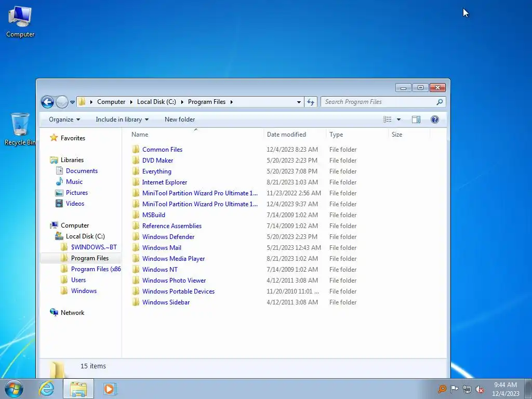Select the Users folder in the tree
This screenshot has width=532, height=399.
[78, 280]
